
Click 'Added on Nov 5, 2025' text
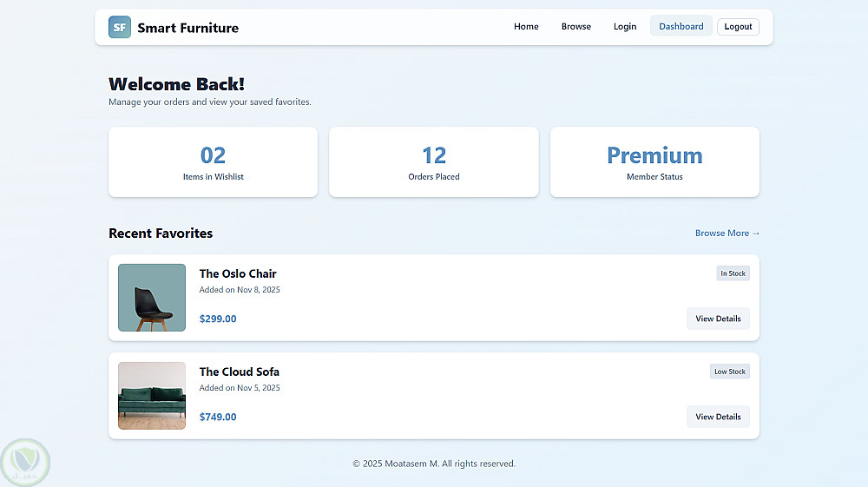coord(240,388)
